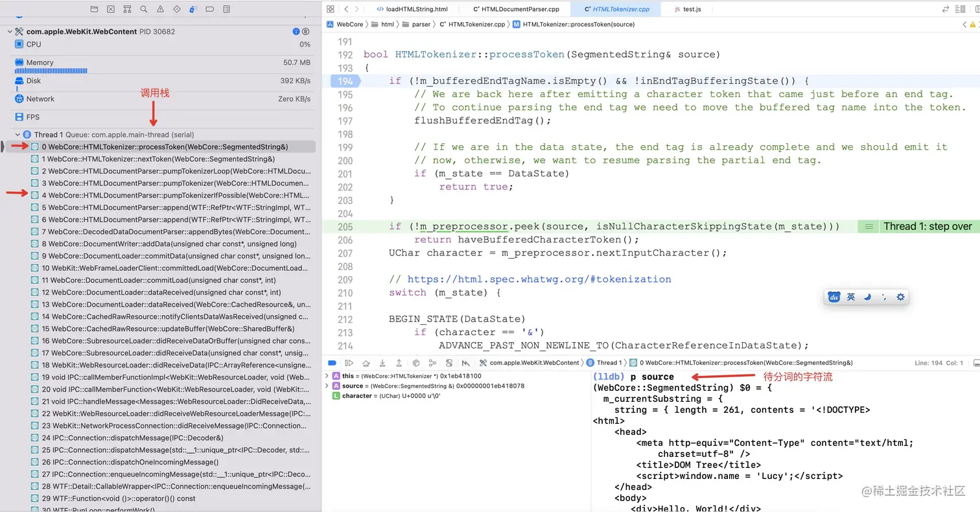Open the Find navigator magnifier icon
This screenshot has height=512, width=980.
pos(143,9)
